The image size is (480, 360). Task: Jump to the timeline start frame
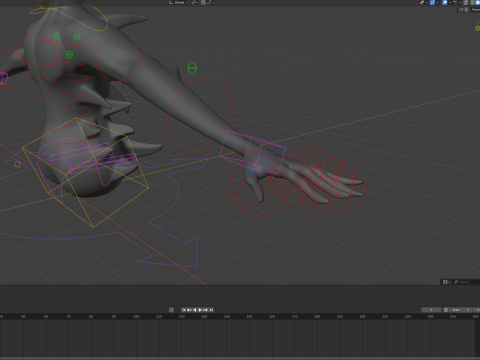pos(184,310)
